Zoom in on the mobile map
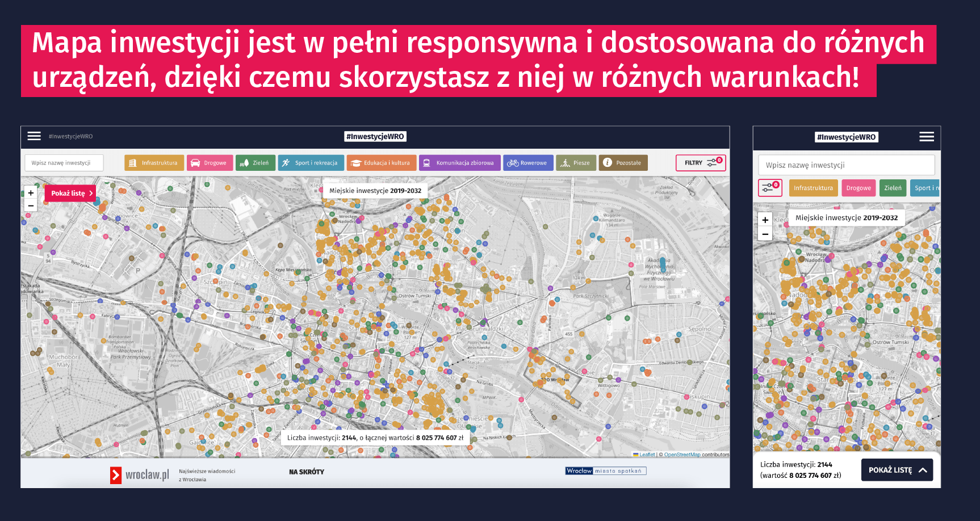Image resolution: width=980 pixels, height=521 pixels. tap(765, 220)
